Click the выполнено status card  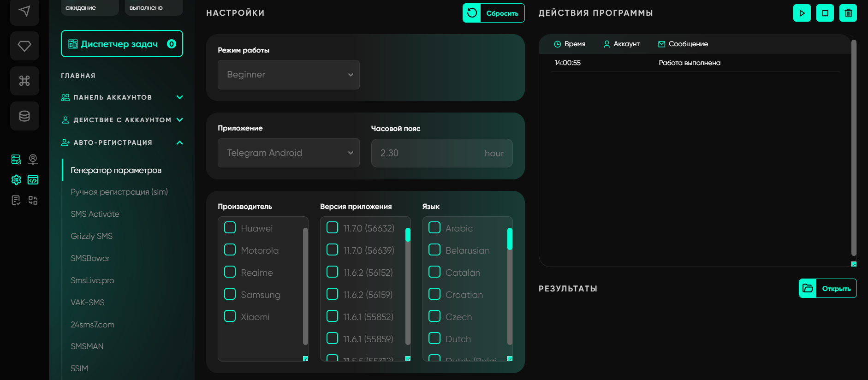(x=154, y=7)
